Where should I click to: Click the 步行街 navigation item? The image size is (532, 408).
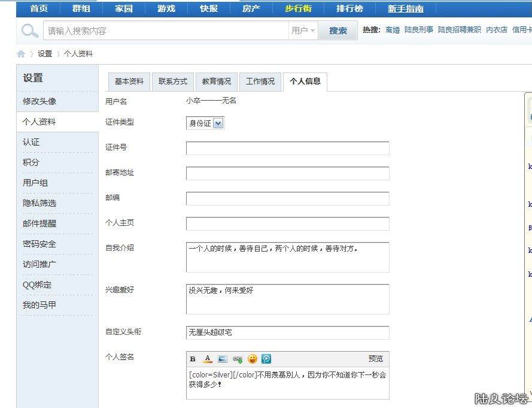pos(298,8)
